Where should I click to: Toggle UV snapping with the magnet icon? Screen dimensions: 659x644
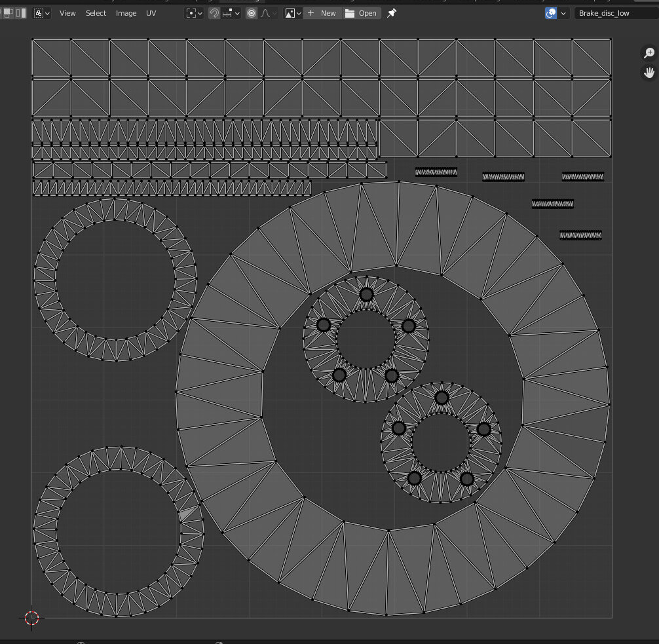pyautogui.click(x=214, y=13)
